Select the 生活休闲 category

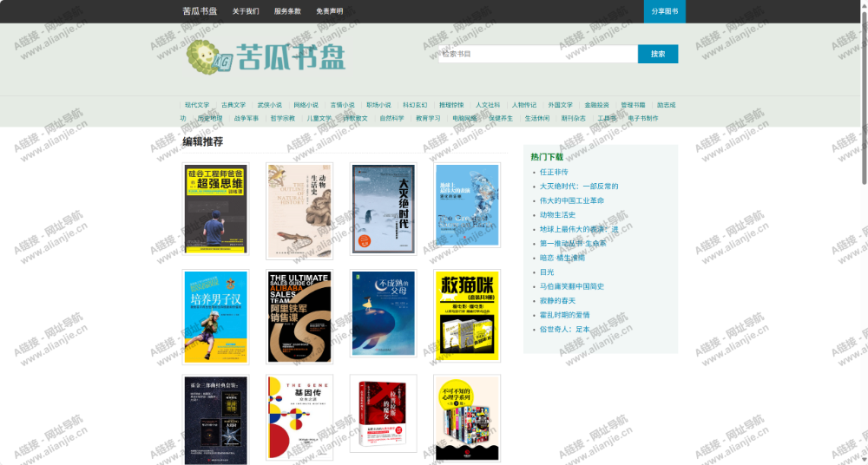point(537,118)
